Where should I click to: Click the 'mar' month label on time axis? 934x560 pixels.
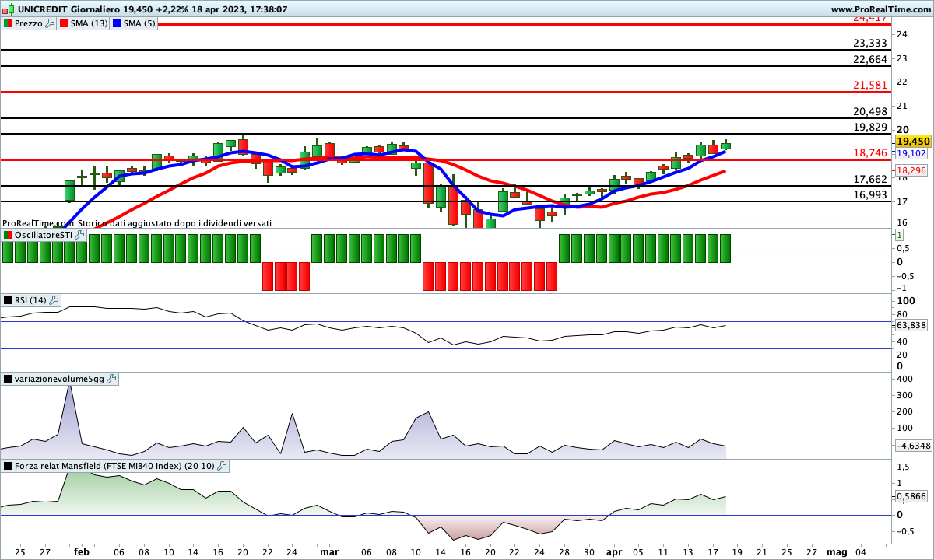click(x=329, y=551)
